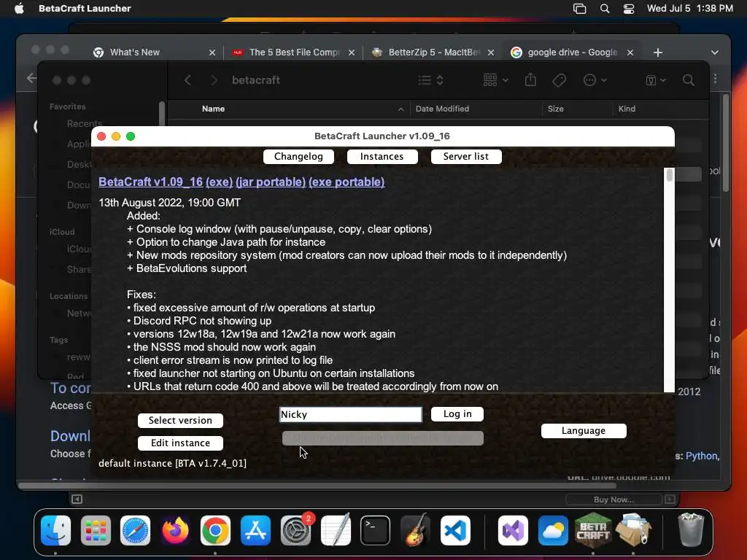The height and width of the screenshot is (560, 747).
Task: Expand the Chrome tab search chevron
Action: point(715,52)
